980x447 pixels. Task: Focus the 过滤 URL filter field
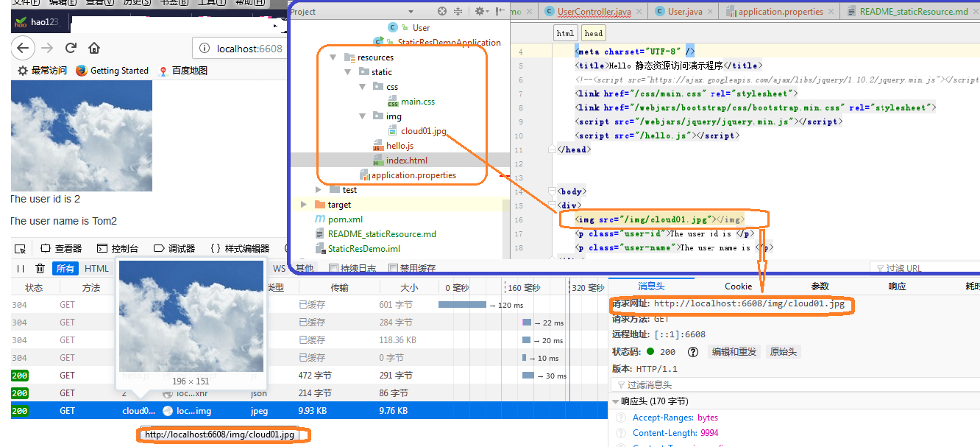point(925,268)
